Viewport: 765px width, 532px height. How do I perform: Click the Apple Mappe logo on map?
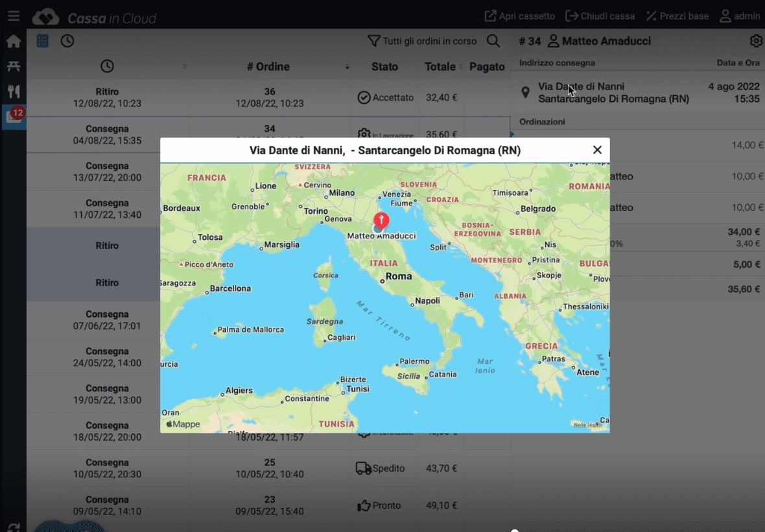coord(183,424)
